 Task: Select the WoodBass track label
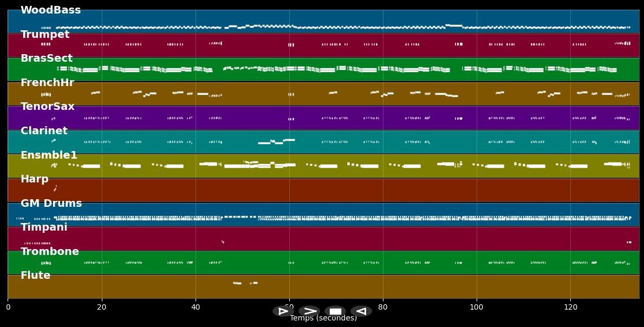pos(50,10)
